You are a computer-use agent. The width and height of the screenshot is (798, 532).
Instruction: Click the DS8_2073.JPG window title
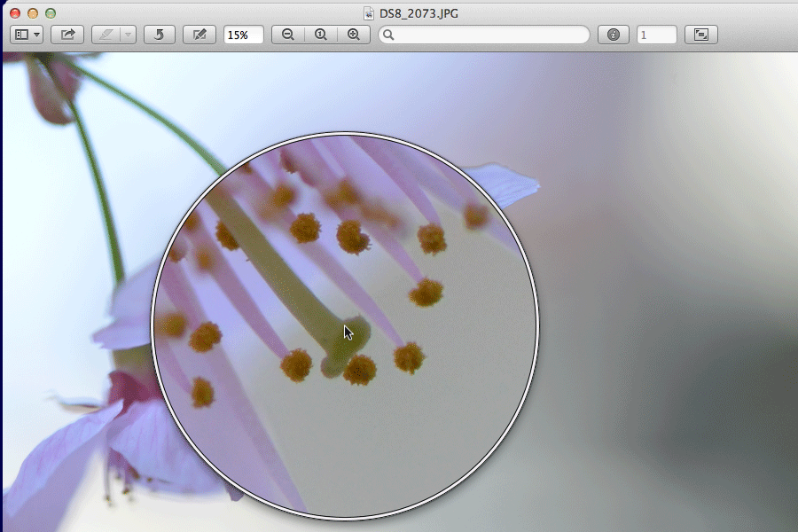pos(419,13)
